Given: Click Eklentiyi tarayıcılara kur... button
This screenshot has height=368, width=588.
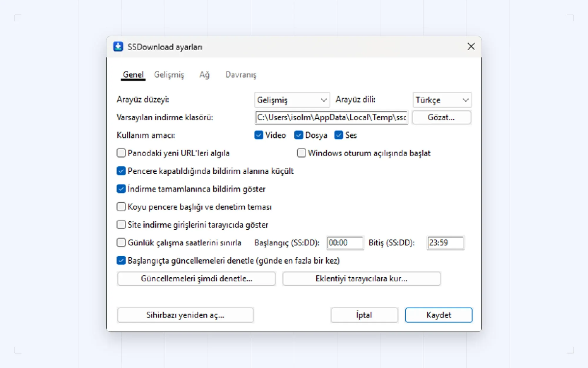Looking at the screenshot, I should click(x=362, y=279).
